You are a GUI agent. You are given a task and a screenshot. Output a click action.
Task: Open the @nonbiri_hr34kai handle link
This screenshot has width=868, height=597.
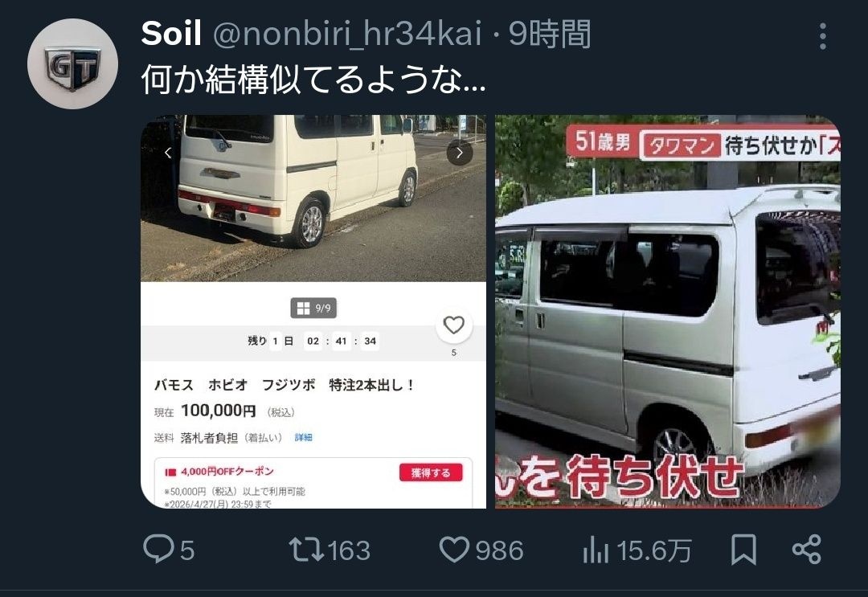click(x=347, y=33)
